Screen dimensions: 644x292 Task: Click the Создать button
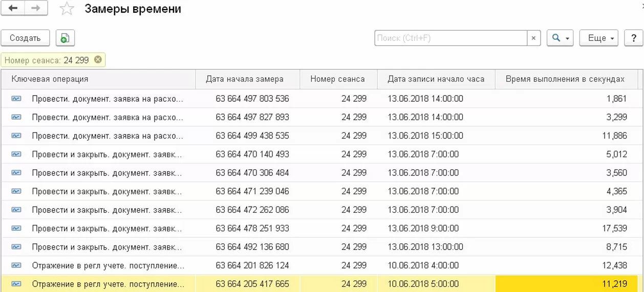coord(25,38)
